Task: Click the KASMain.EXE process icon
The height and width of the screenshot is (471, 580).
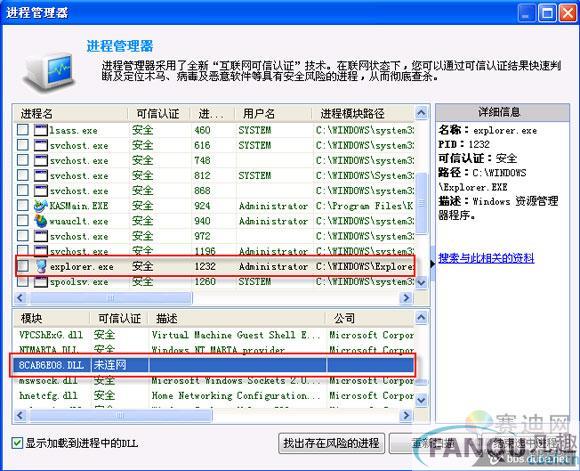Action: coord(40,206)
